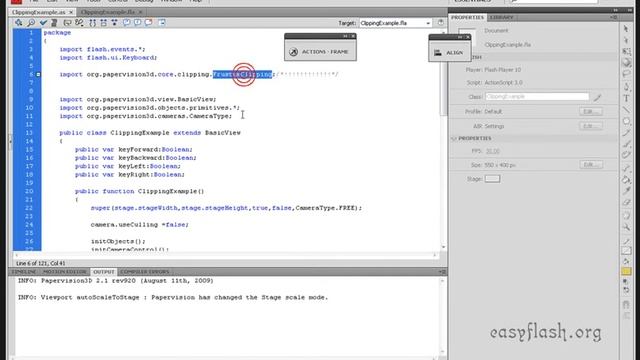Select the Paint Bucket tool
Image resolution: width=640 pixels, height=360 pixels.
[626, 180]
